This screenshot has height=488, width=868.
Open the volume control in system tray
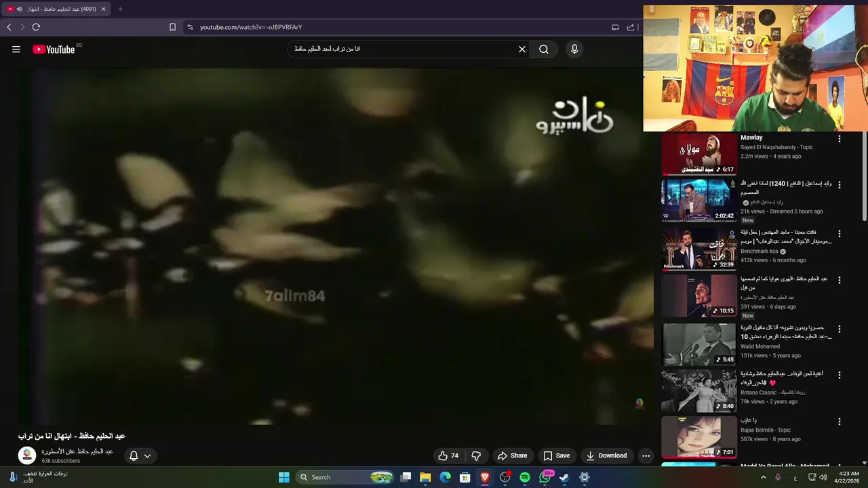click(823, 477)
